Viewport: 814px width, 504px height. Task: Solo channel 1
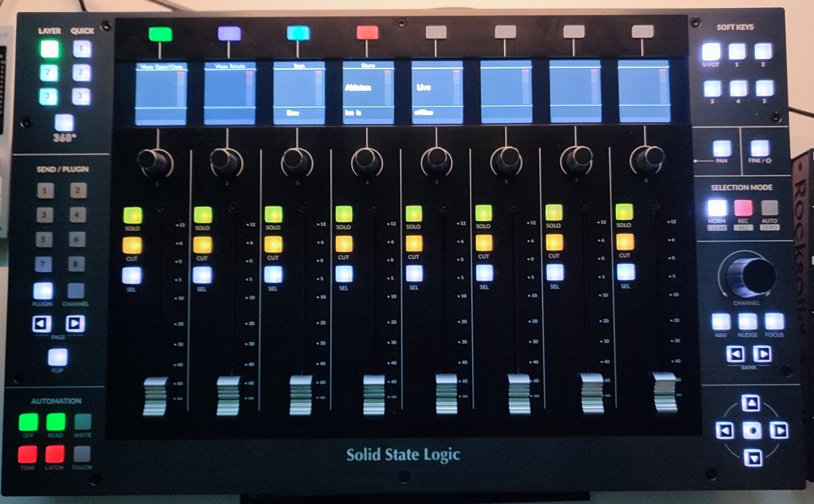pos(132,215)
